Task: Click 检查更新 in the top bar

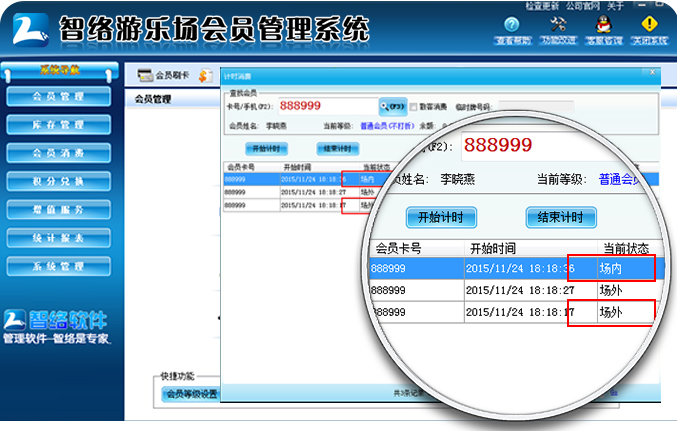Action: (x=542, y=6)
